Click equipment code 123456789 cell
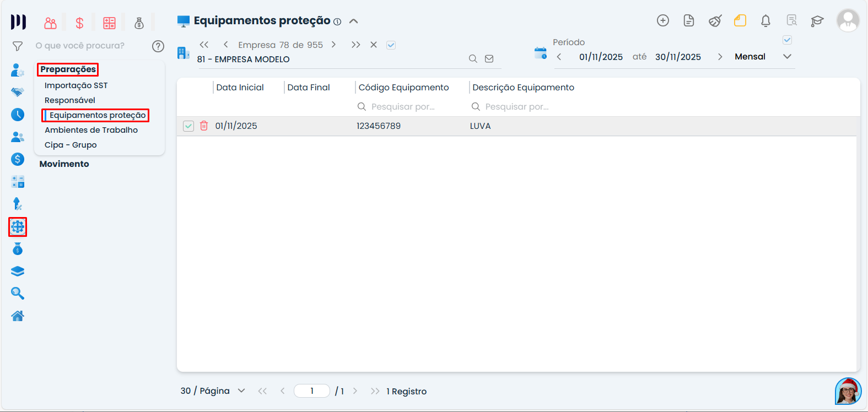The height and width of the screenshot is (412, 868). point(379,126)
